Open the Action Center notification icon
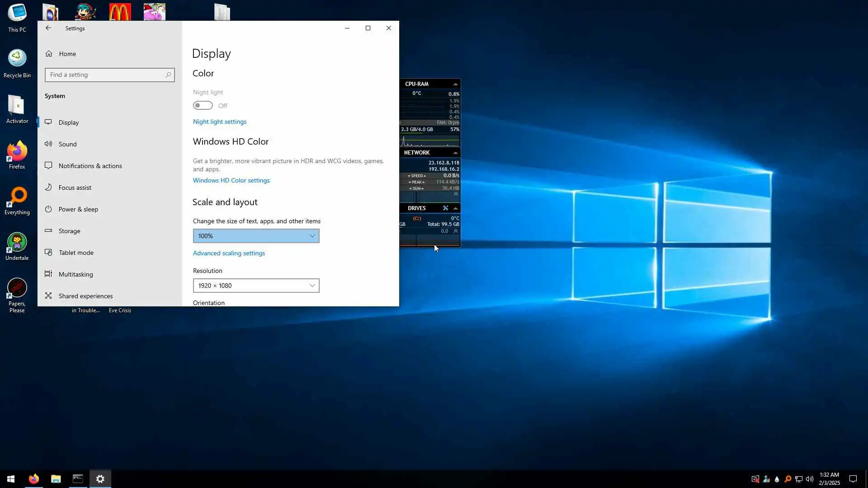The height and width of the screenshot is (488, 868). (x=853, y=479)
